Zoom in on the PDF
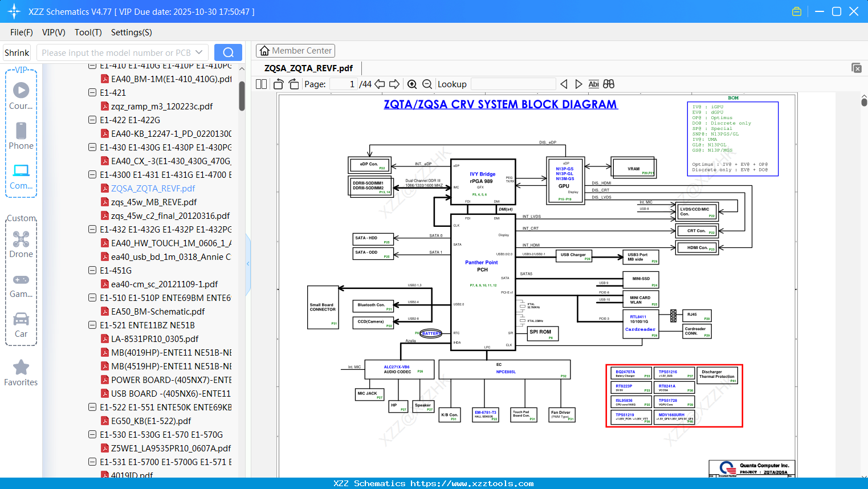Screen dimensions: 868x489 pos(412,84)
